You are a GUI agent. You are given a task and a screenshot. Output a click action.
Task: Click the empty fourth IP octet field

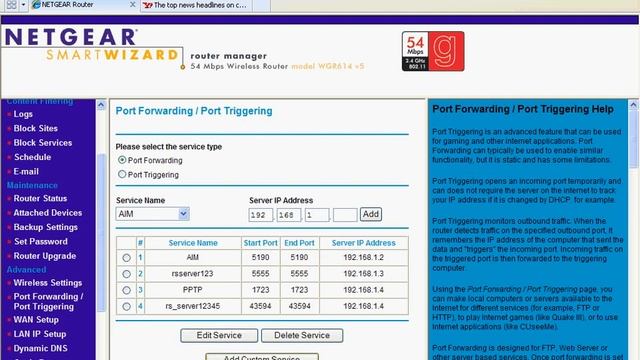(345, 215)
